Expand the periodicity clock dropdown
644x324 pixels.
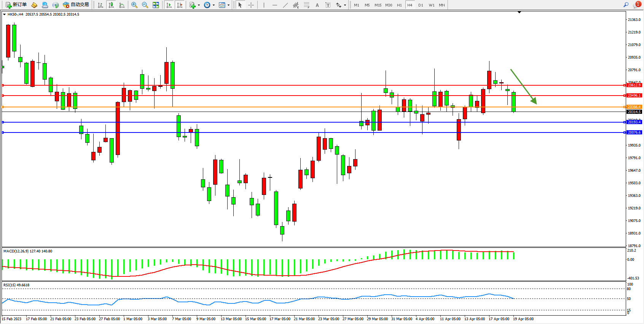point(214,5)
